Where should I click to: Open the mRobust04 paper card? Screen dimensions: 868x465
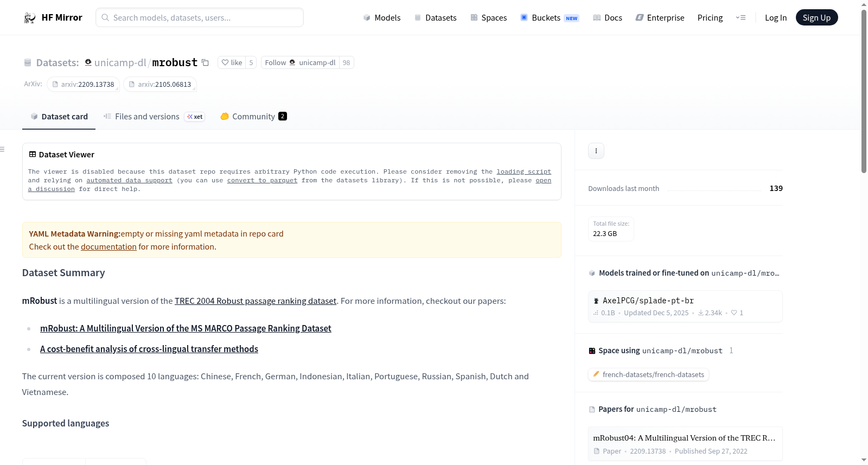685,444
